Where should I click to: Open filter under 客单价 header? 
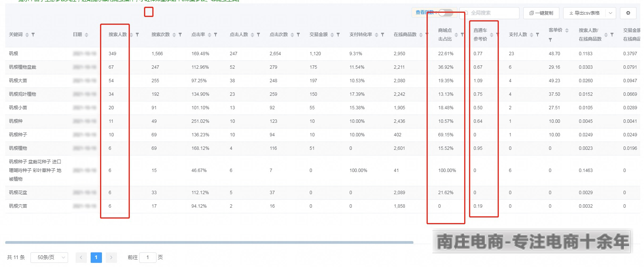tap(550, 39)
